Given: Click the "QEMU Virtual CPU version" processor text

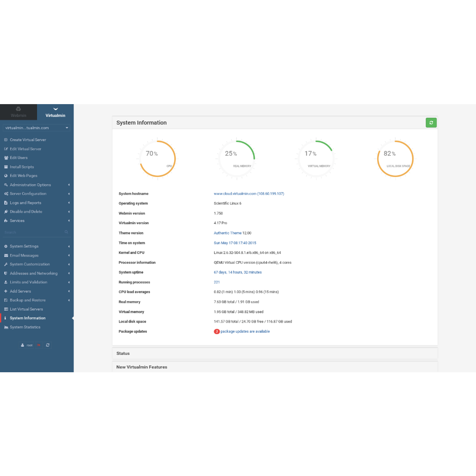Looking at the screenshot, I should (253, 263).
